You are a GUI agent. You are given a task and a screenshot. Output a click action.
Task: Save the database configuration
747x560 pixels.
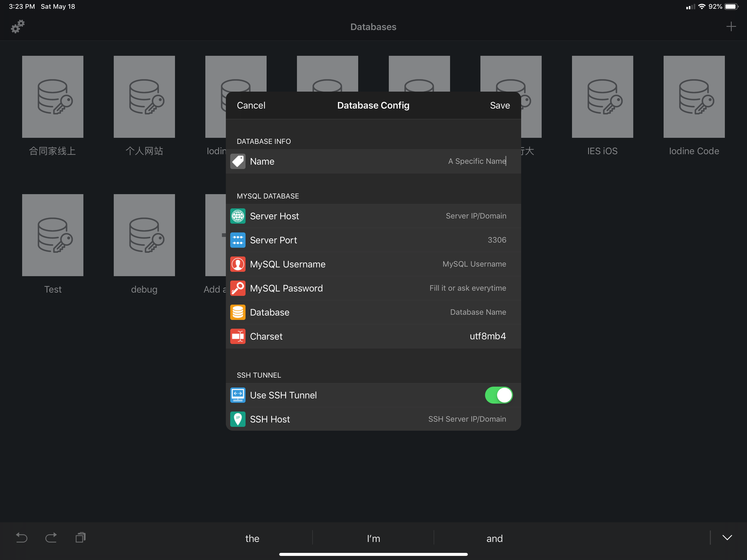(x=500, y=105)
